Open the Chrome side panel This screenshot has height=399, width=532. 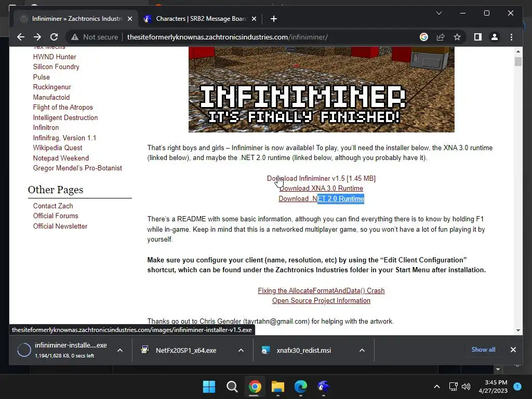tap(478, 37)
